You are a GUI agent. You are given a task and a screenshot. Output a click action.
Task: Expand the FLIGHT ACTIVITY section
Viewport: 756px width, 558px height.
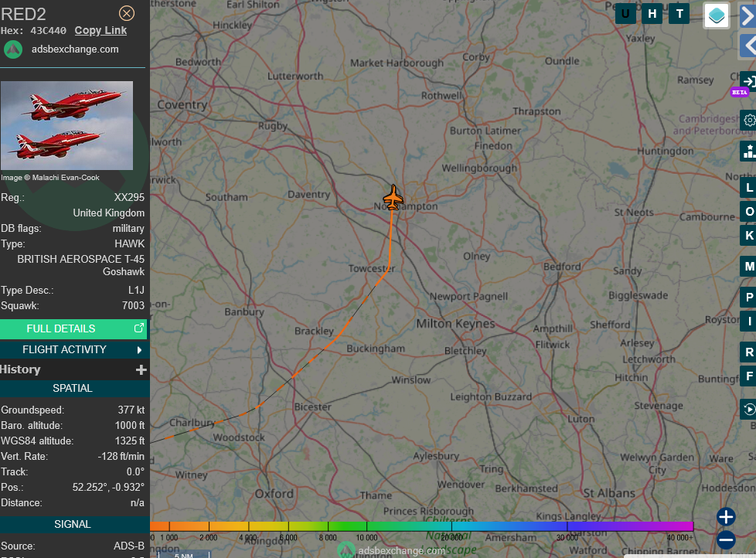73,349
